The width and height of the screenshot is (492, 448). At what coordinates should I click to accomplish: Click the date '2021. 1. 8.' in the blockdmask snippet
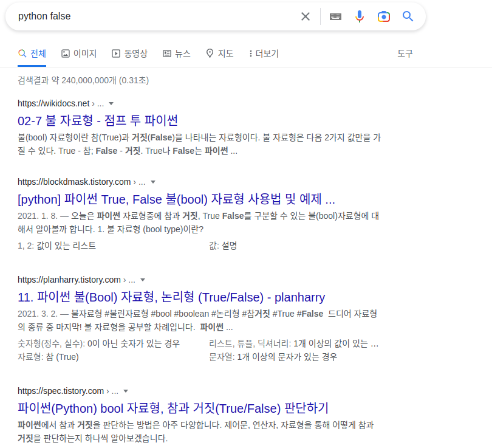pyautogui.click(x=38, y=216)
